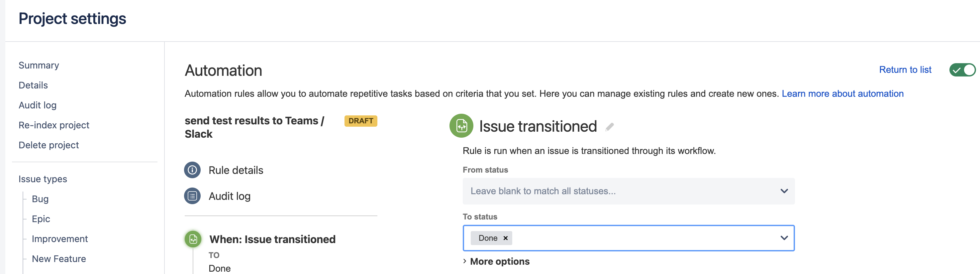This screenshot has height=274, width=980.
Task: Open Rule details in the rule panel
Action: click(236, 170)
